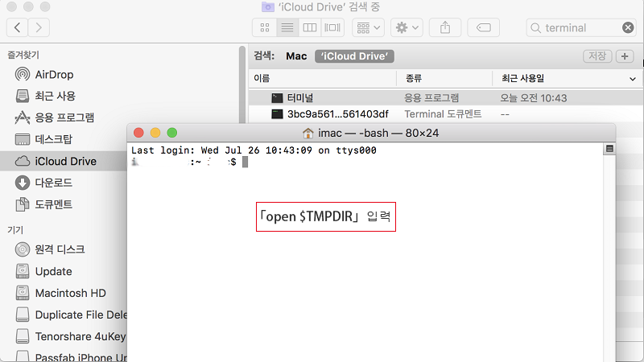Image resolution: width=644 pixels, height=362 pixels.
Task: Click the terminal search field
Action: [582, 27]
